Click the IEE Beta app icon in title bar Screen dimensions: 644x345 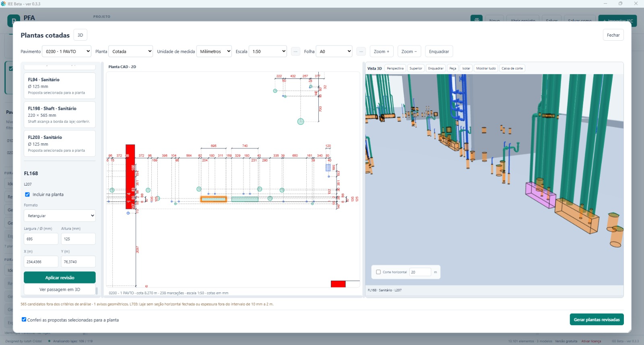pyautogui.click(x=4, y=4)
